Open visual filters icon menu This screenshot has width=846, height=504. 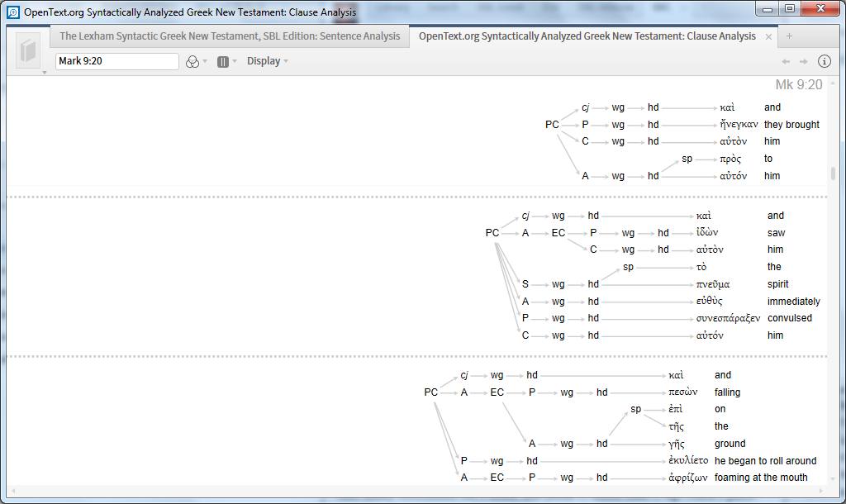tap(192, 61)
